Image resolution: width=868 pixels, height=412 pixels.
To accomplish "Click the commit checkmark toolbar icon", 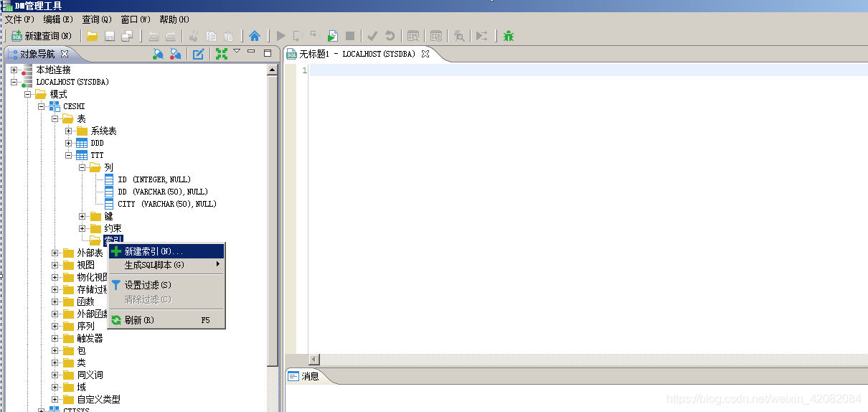I will [372, 36].
